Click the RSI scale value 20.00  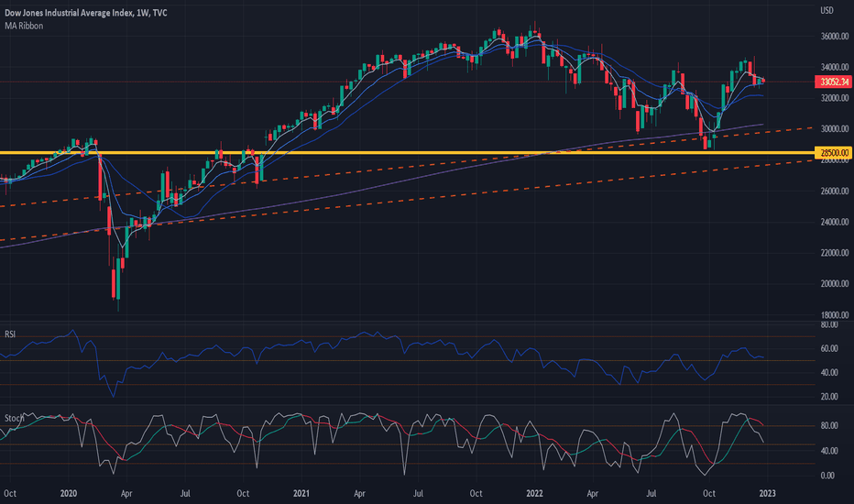[829, 397]
